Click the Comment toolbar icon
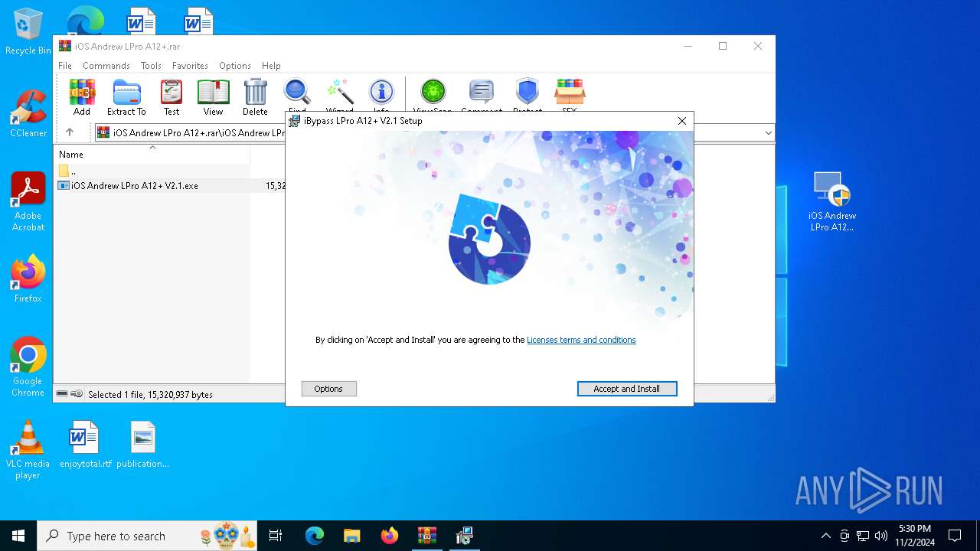 click(482, 94)
